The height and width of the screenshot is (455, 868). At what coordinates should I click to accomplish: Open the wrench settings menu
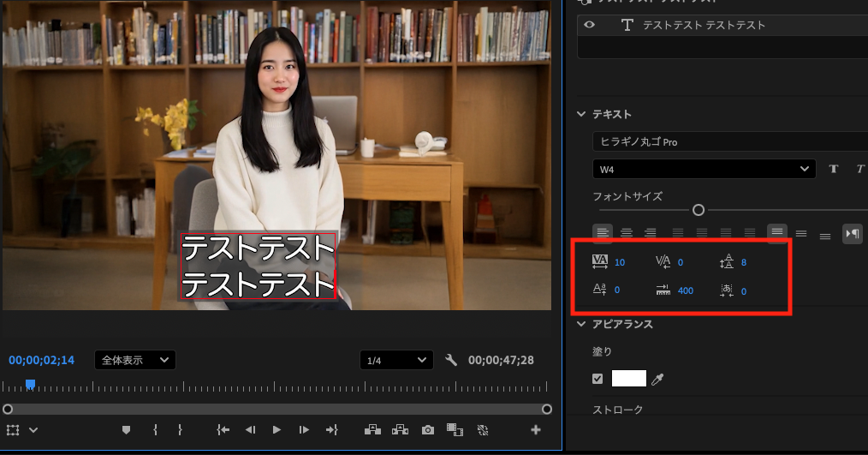(452, 361)
